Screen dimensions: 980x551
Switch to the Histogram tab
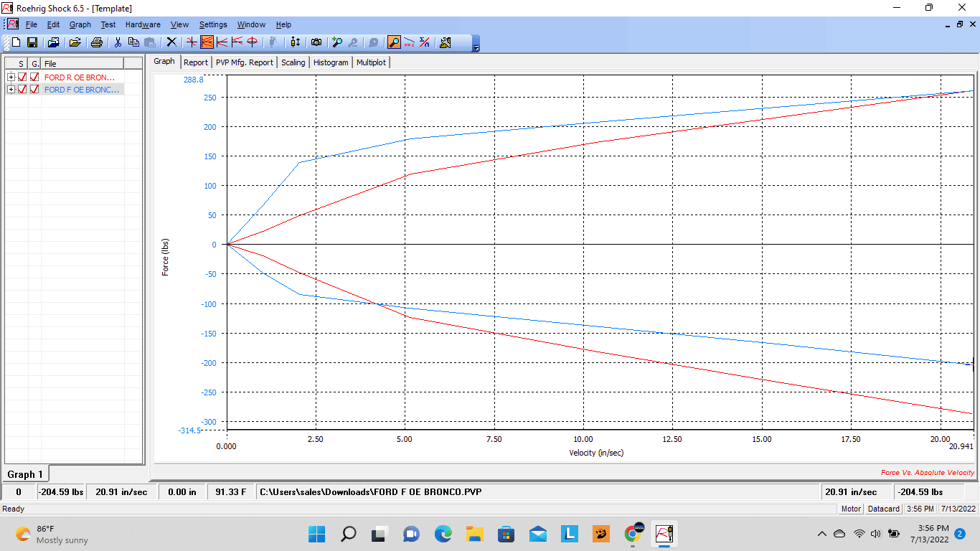click(x=331, y=62)
